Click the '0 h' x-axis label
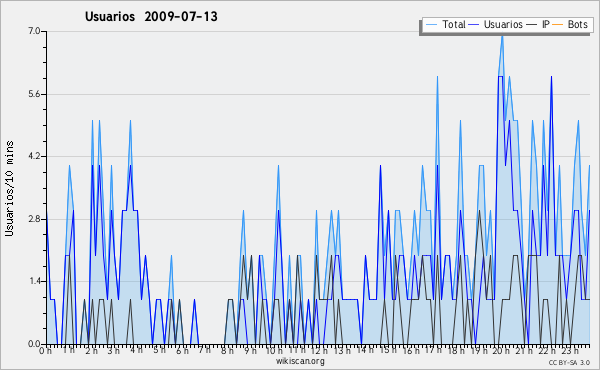The width and height of the screenshot is (600, 370). (x=46, y=350)
